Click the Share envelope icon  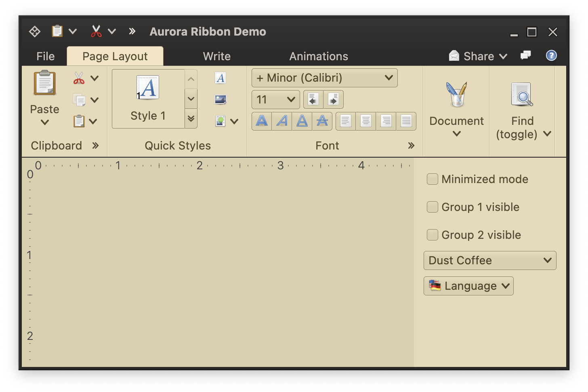coord(454,56)
